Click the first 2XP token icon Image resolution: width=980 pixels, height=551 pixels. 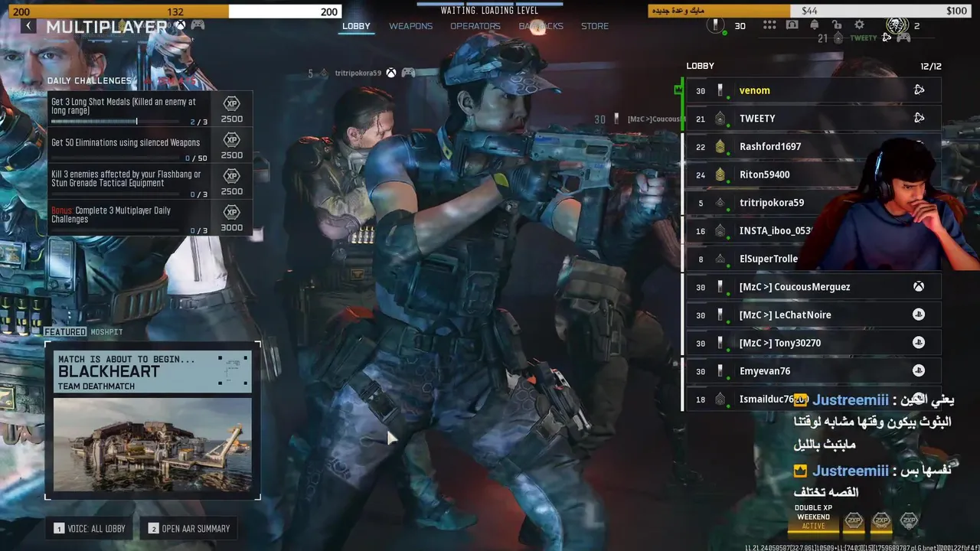pos(854,521)
